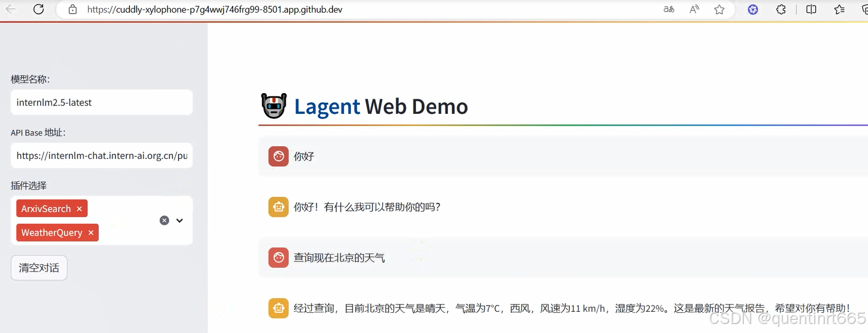Click the 查询现在北京的天气 message text
This screenshot has height=333, width=868.
click(x=339, y=258)
